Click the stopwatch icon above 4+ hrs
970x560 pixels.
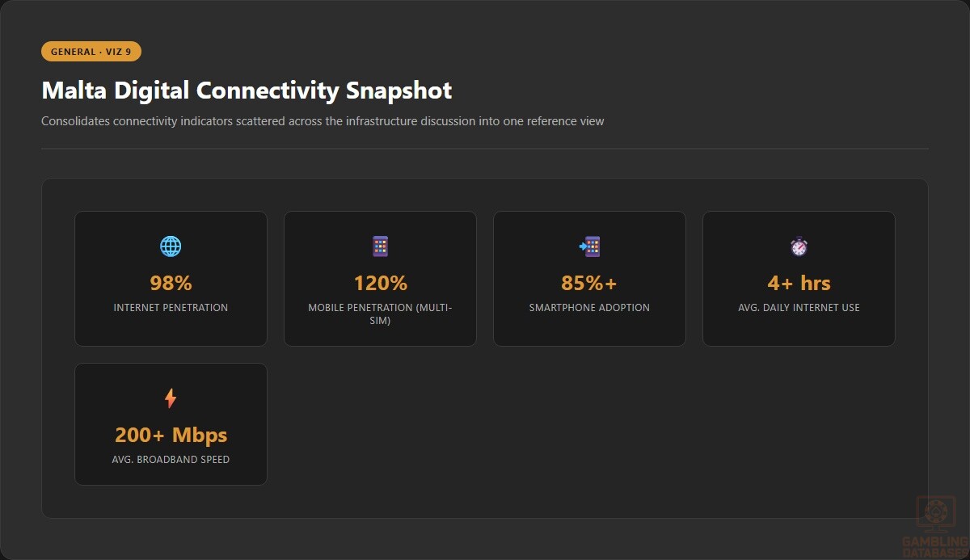click(x=799, y=246)
